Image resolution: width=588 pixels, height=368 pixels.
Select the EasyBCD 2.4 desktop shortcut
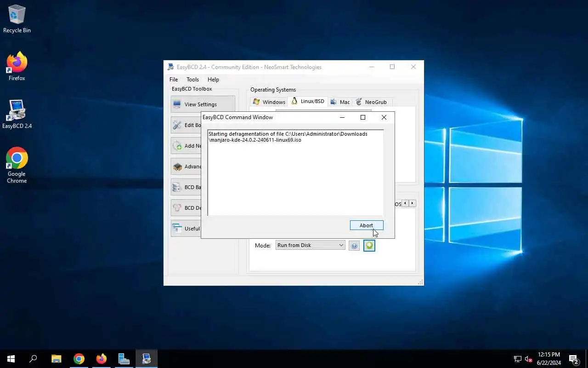tap(17, 114)
